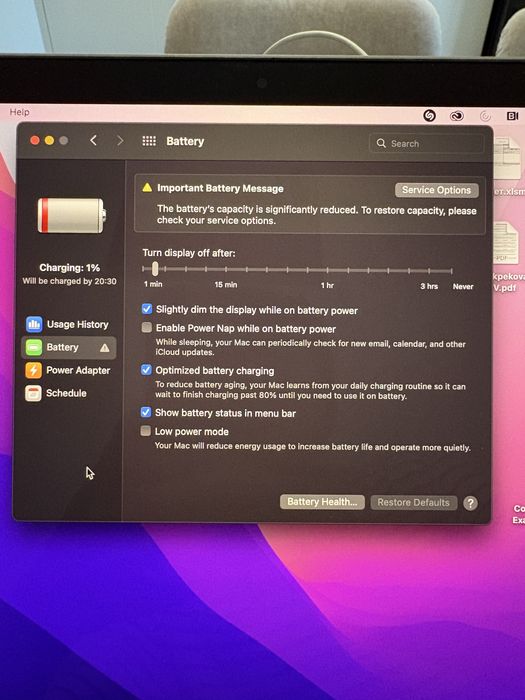Open the Help menu
Image resolution: width=525 pixels, height=700 pixels.
point(20,112)
